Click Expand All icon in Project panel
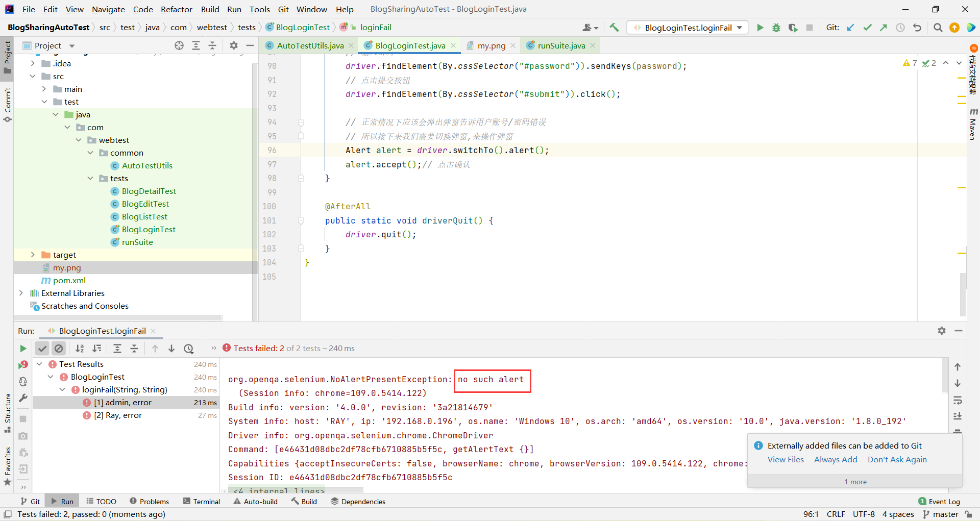The width and height of the screenshot is (980, 521). tap(196, 45)
